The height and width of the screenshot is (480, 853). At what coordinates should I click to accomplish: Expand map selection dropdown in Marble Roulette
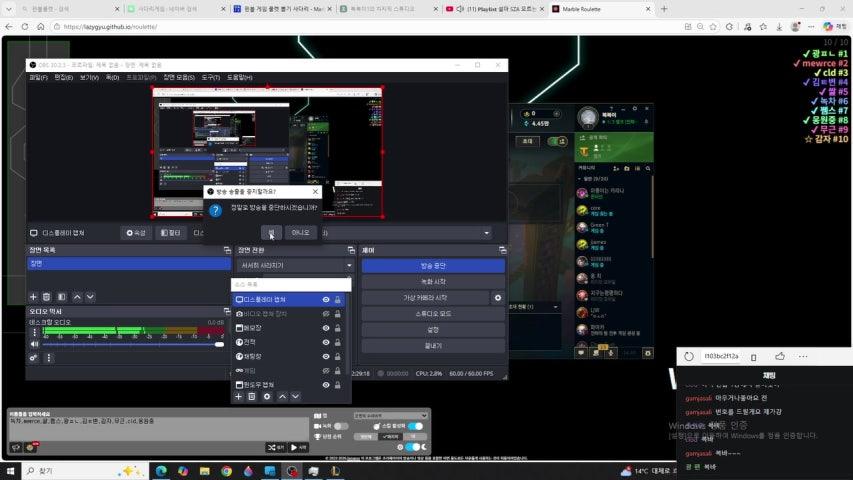pos(390,416)
